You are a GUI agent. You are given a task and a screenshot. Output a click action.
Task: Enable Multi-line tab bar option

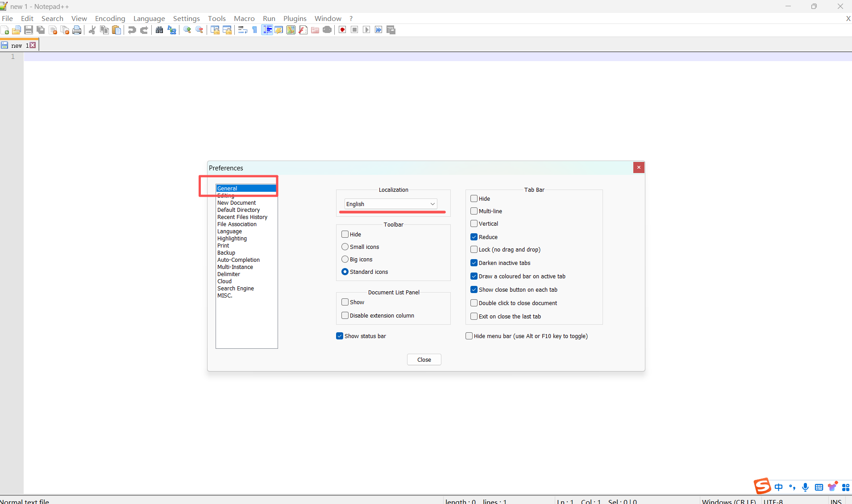(x=474, y=211)
